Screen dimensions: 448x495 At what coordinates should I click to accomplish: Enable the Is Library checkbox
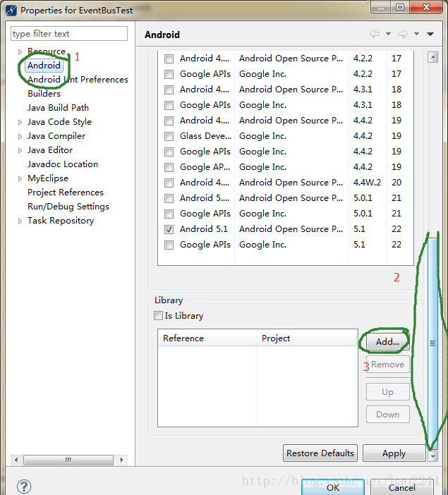(159, 316)
